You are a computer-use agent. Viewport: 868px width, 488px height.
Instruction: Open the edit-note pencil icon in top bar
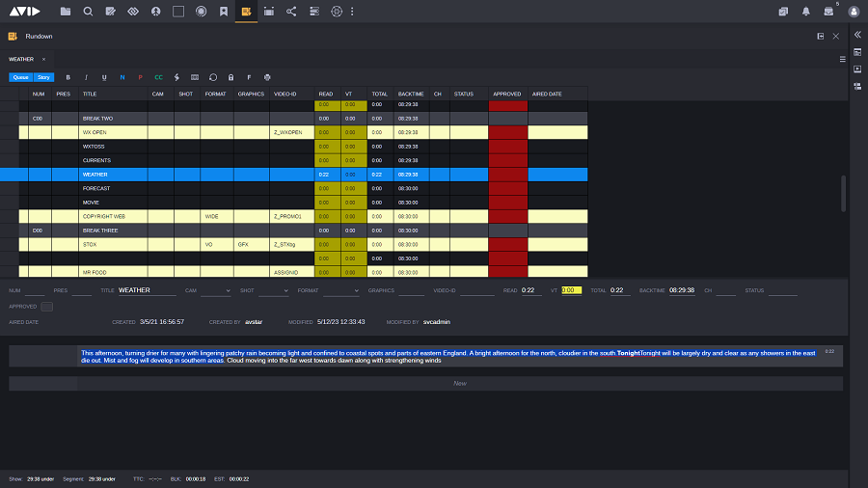click(111, 11)
